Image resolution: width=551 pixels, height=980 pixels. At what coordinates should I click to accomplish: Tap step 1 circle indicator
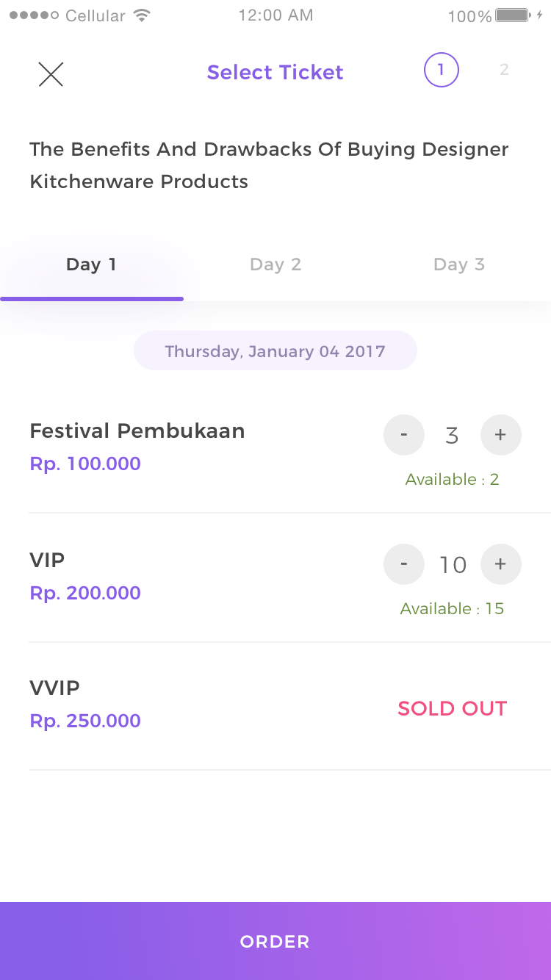click(x=441, y=71)
